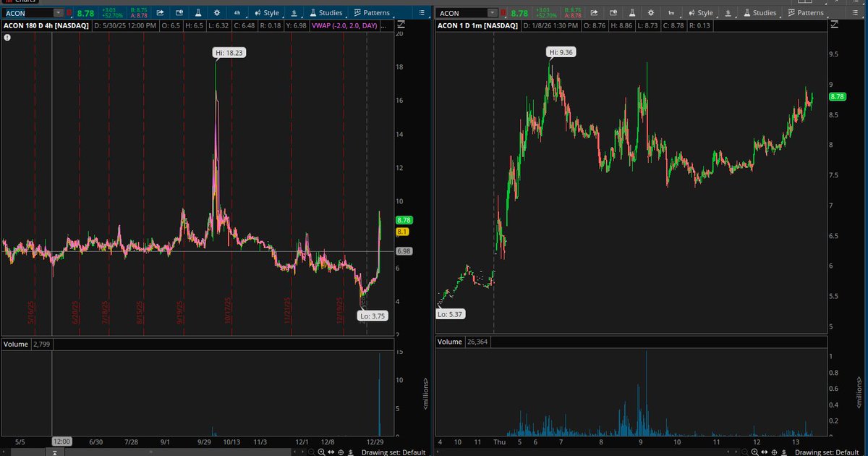Click the gray 6.98 price tag on left axis
Viewport: 868px width, 456px height.
[x=404, y=251]
